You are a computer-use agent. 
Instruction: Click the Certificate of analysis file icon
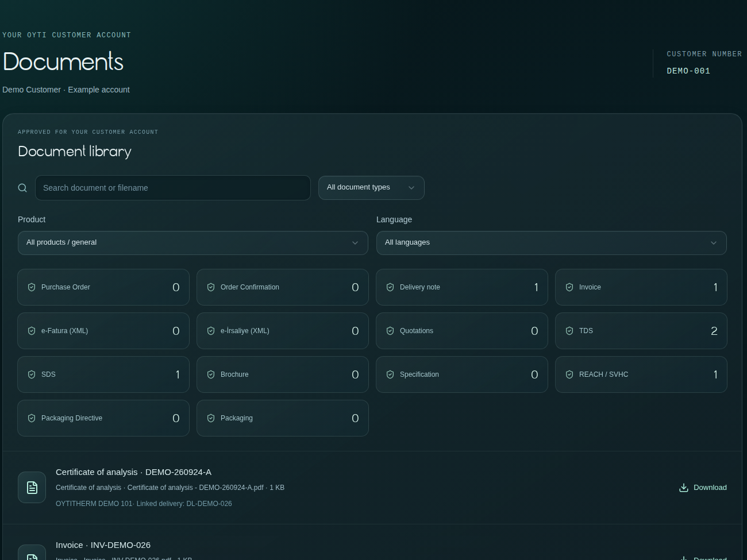pyautogui.click(x=32, y=488)
